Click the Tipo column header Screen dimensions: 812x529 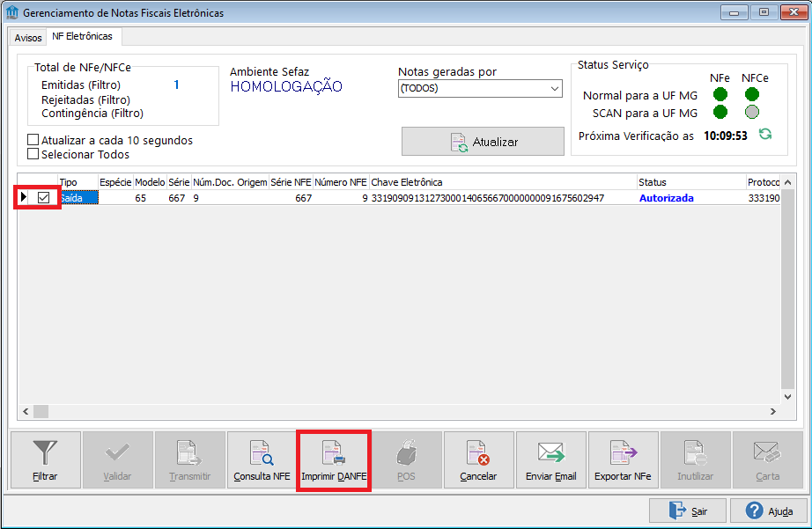pos(78,182)
